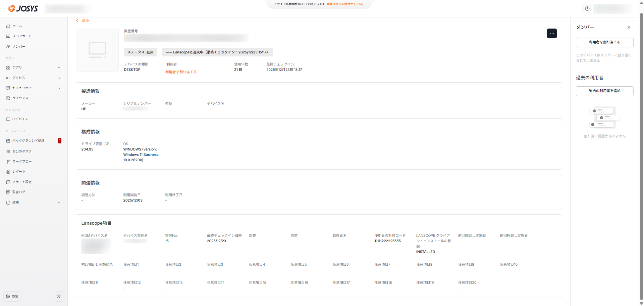The height and width of the screenshot is (306, 644).
Task: Open バックグラウンド処理 in the sidebar
Action: (29, 141)
